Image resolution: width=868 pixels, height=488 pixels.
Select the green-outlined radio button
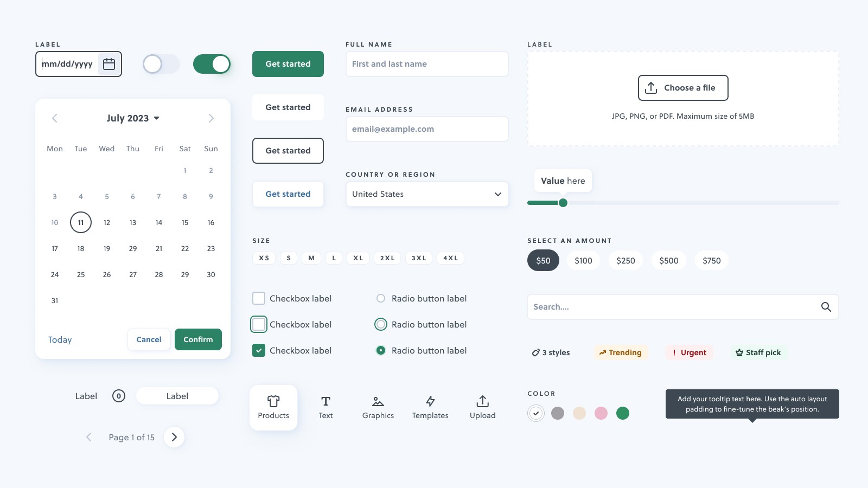pyautogui.click(x=381, y=324)
